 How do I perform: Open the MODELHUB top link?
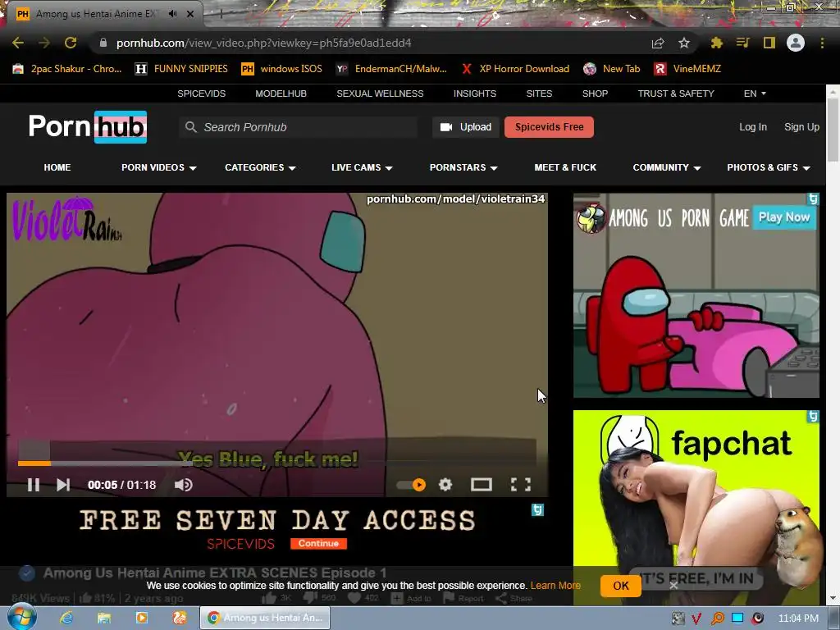[281, 94]
